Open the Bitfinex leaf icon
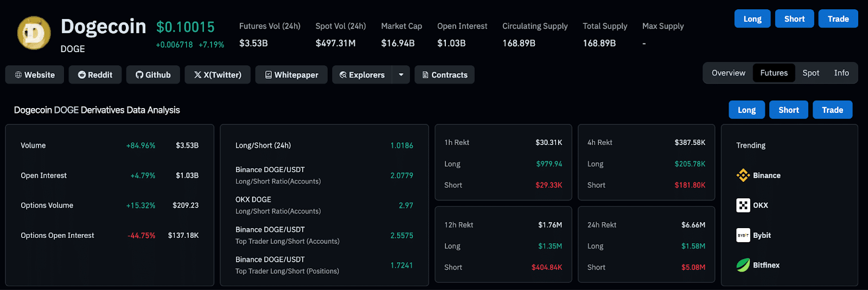The height and width of the screenshot is (290, 868). tap(743, 265)
